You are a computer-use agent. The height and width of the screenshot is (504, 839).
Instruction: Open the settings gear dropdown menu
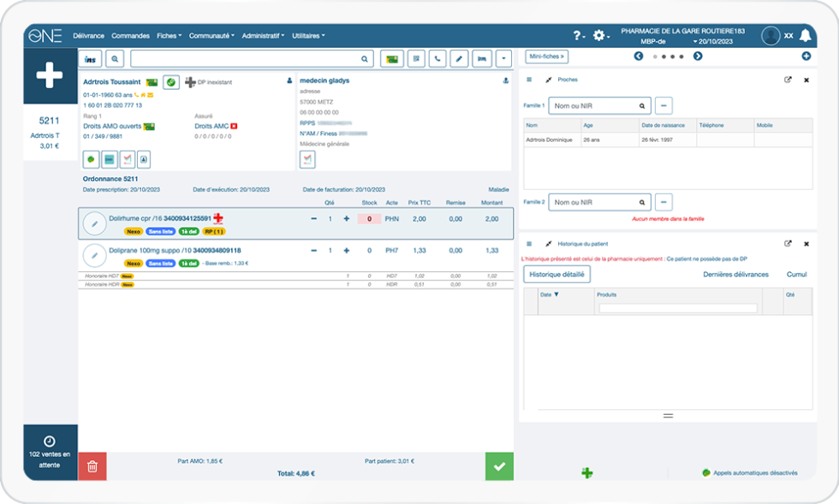(599, 33)
